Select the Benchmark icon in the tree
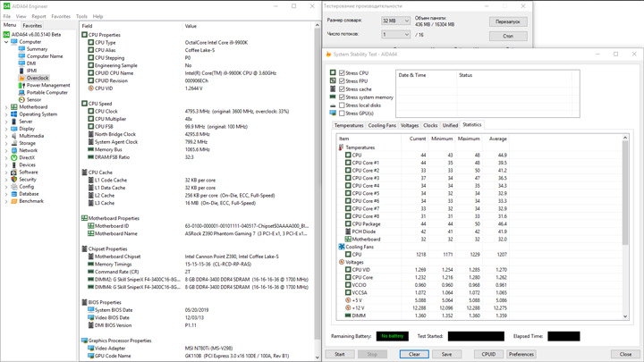The height and width of the screenshot is (362, 644). click(14, 201)
